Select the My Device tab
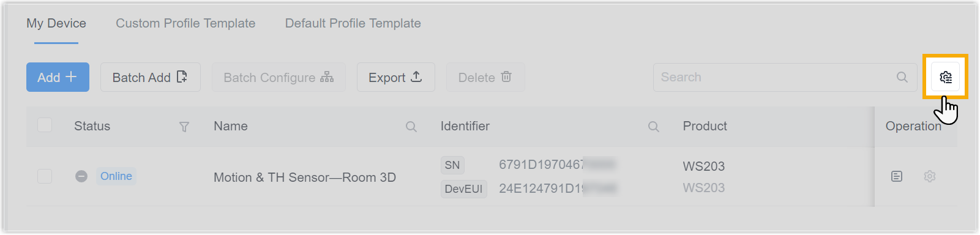The width and height of the screenshot is (980, 235). click(56, 23)
